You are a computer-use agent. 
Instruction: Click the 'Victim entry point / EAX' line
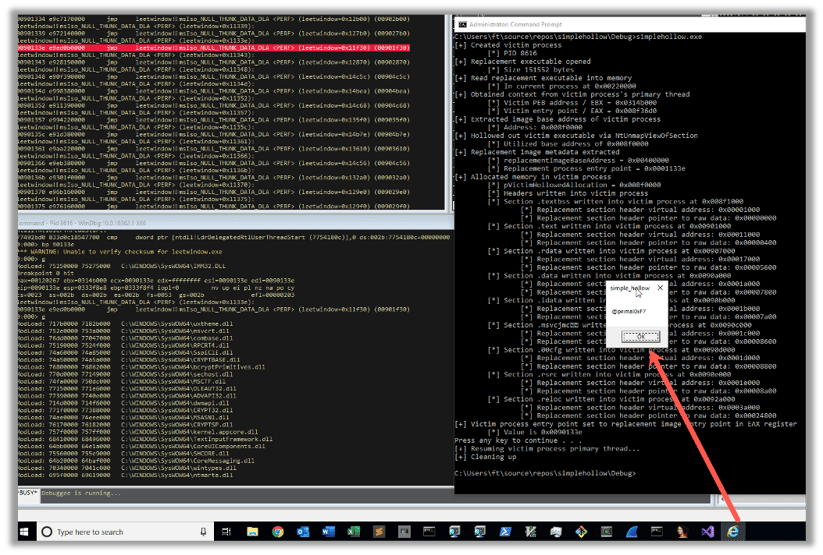572,111
